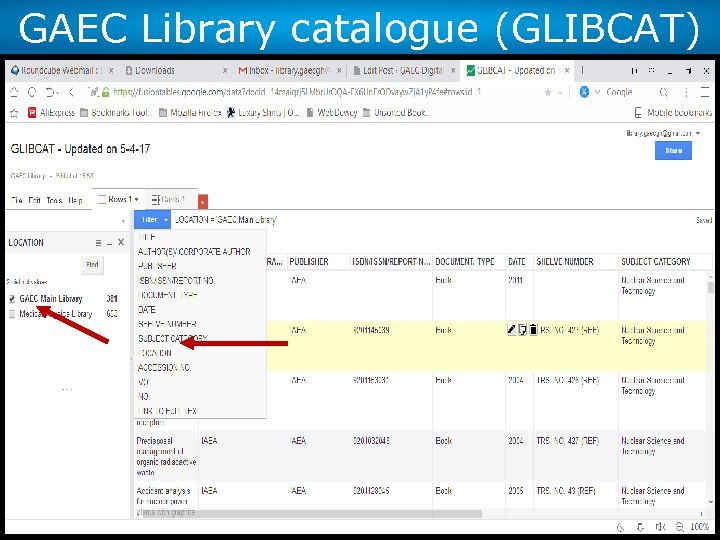Click the Find button in LOCATION panel
The image size is (720, 540).
(x=92, y=264)
